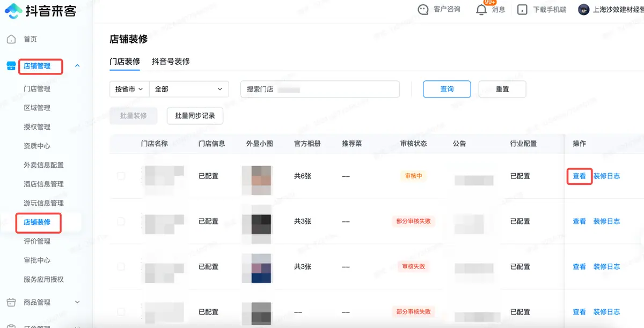Open the account avatar for 上海沙效建材

pos(584,10)
